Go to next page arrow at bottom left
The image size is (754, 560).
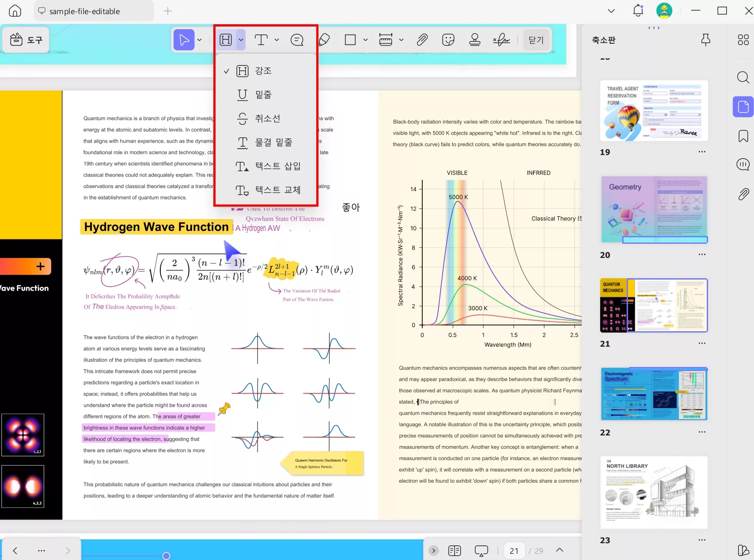pos(68,550)
